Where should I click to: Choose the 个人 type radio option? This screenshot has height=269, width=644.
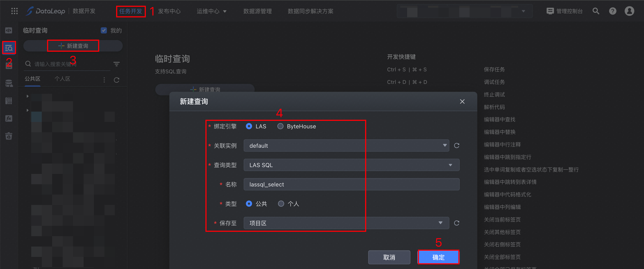point(281,204)
